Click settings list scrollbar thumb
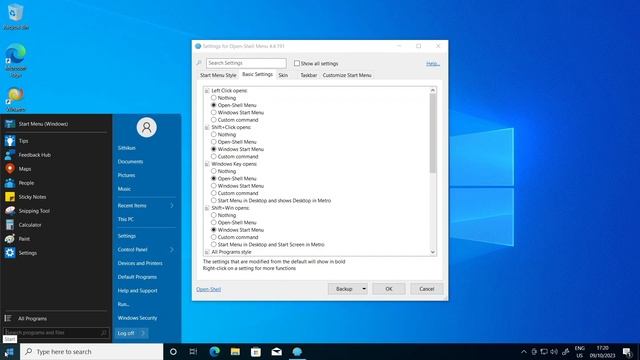This screenshot has height=360, width=640. [433, 133]
